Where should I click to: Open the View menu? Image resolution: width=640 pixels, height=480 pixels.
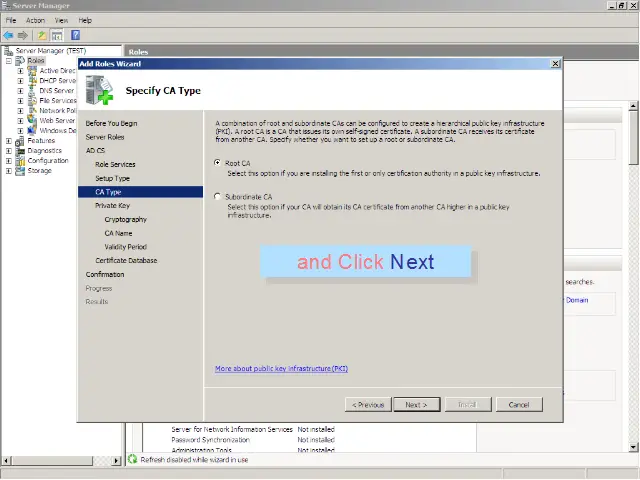(x=62, y=20)
